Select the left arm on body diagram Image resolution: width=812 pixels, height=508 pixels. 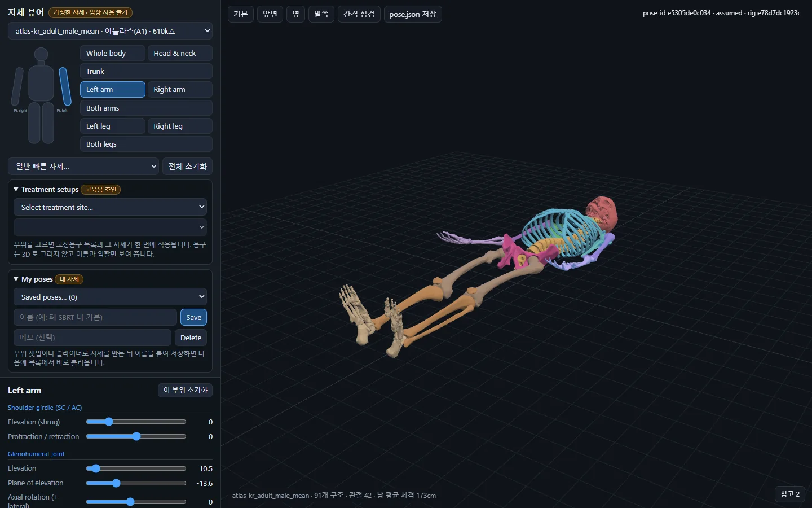(x=65, y=86)
